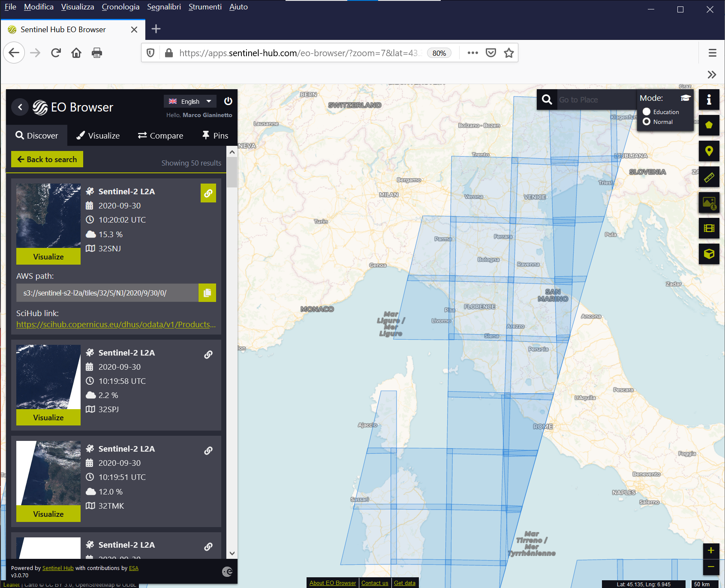The height and width of the screenshot is (588, 725).
Task: Click the results scrollbar down arrow
Action: (x=232, y=553)
